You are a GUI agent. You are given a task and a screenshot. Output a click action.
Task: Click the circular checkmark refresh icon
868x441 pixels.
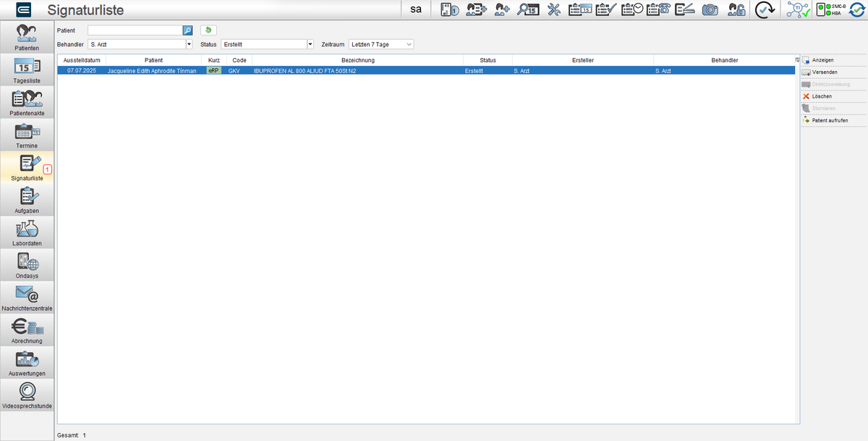pos(765,9)
